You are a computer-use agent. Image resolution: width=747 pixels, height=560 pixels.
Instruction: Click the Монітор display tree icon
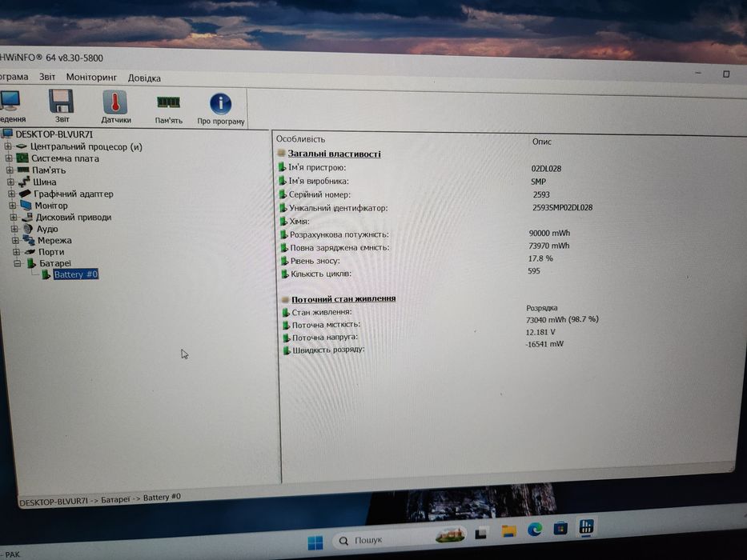click(26, 206)
